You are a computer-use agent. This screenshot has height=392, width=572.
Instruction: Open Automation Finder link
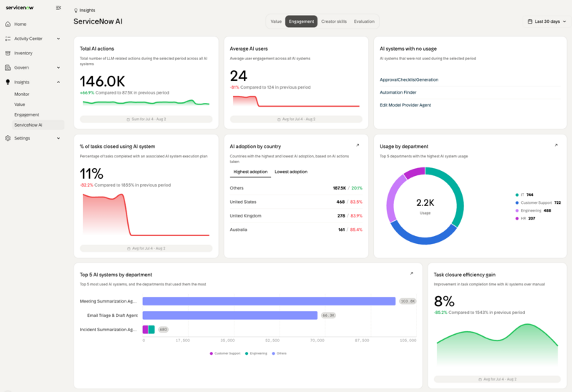398,92
